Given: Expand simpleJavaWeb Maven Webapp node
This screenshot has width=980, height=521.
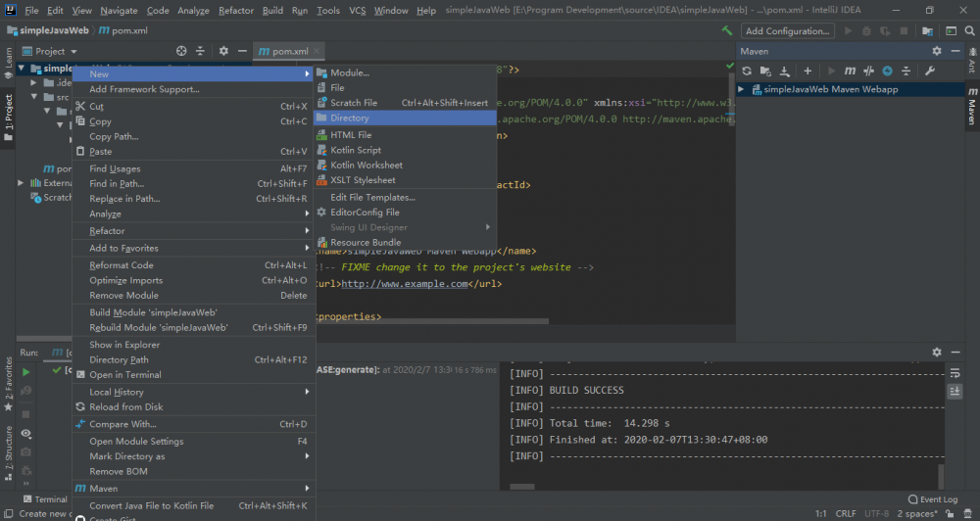Looking at the screenshot, I should pyautogui.click(x=741, y=89).
